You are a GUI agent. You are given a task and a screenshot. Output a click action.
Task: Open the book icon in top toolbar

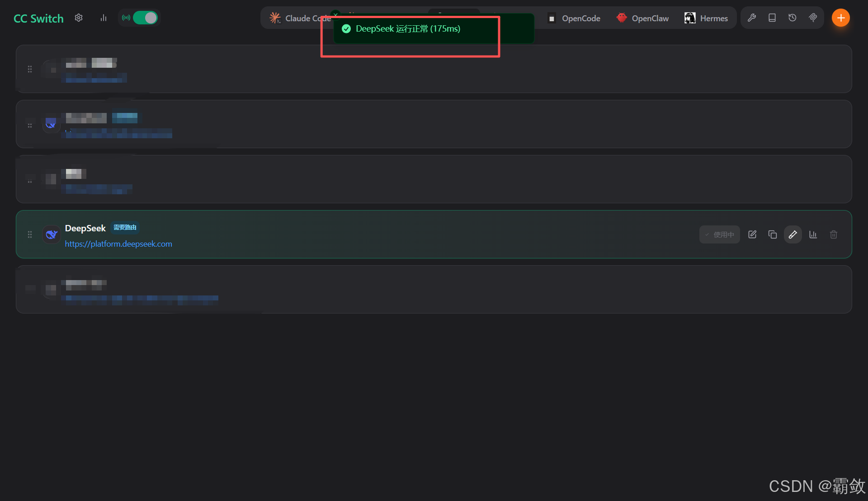coord(772,18)
